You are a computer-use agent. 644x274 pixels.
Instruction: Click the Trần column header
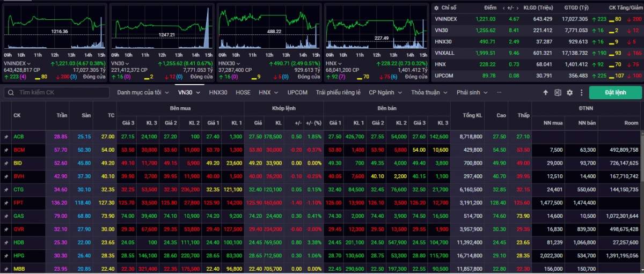pyautogui.click(x=63, y=115)
